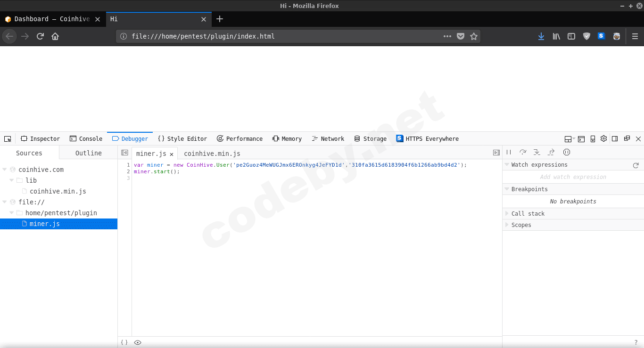
Task: Select coinhive.min.js in the sources tree
Action: coord(58,191)
